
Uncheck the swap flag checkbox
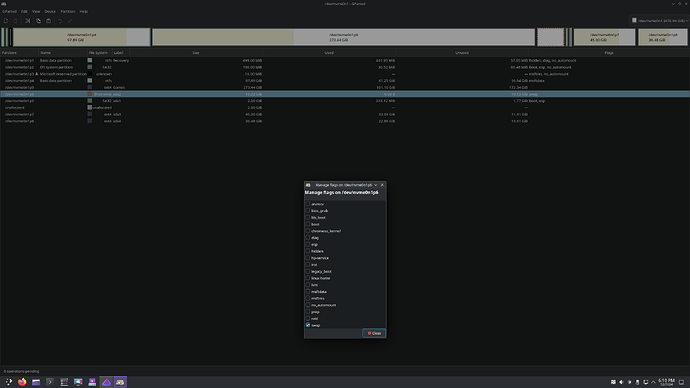[x=308, y=325]
